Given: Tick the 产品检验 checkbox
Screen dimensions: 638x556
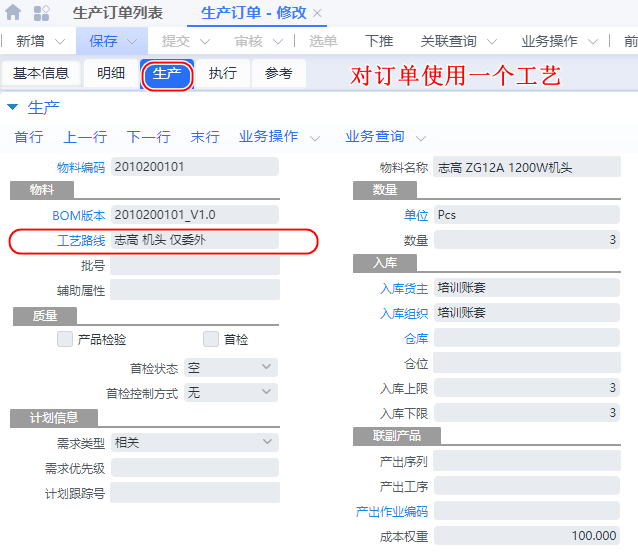Looking at the screenshot, I should click(65, 340).
